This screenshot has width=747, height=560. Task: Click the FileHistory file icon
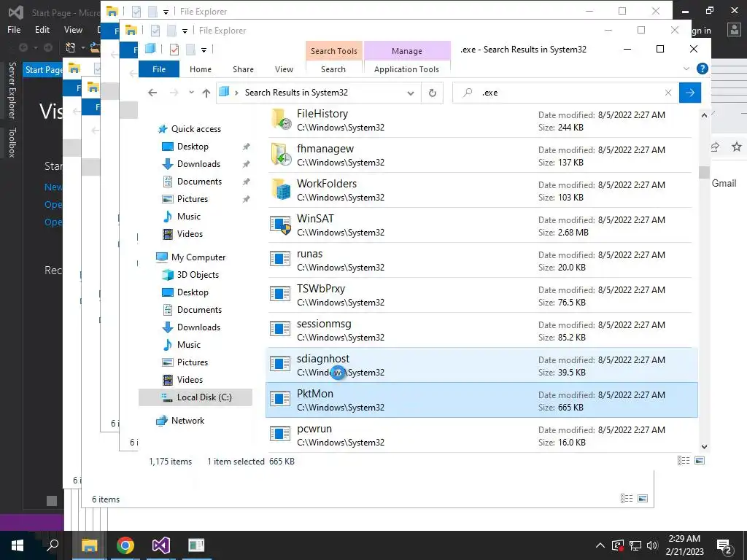click(281, 120)
